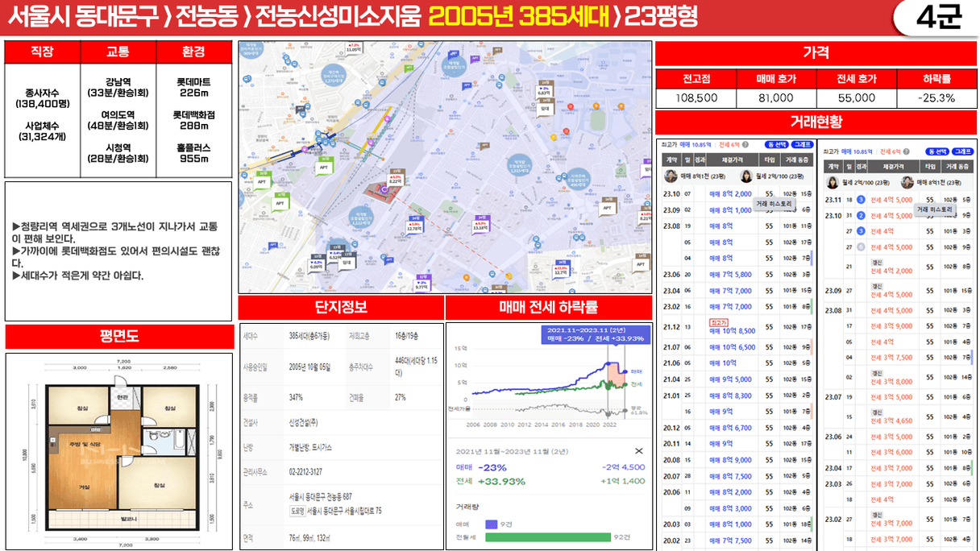Click the 계약 column header in right trade list
This screenshot has height=551, width=980.
[833, 166]
